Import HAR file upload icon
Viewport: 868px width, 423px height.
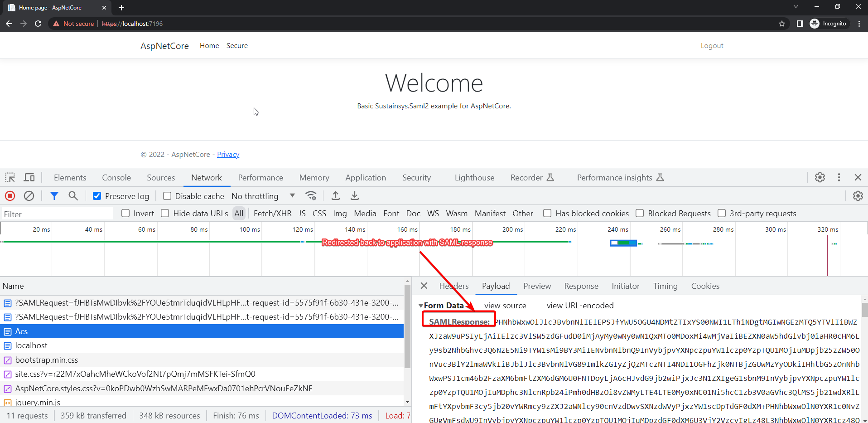click(x=336, y=196)
